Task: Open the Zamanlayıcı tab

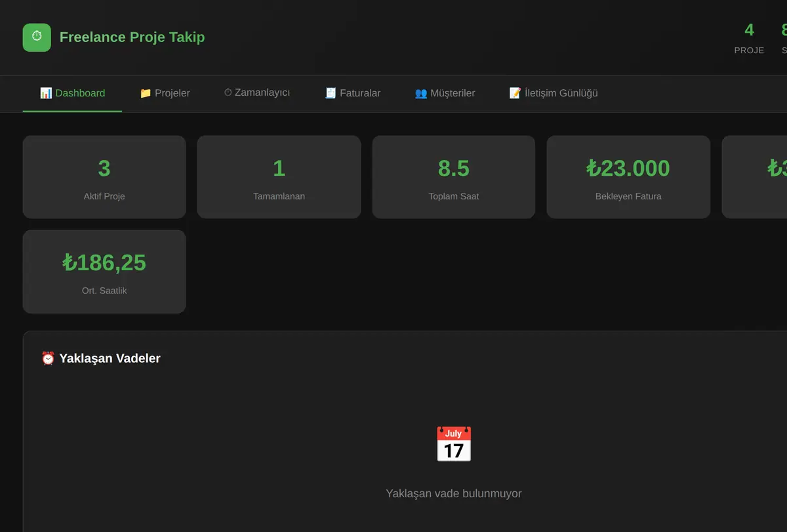Action: click(257, 93)
